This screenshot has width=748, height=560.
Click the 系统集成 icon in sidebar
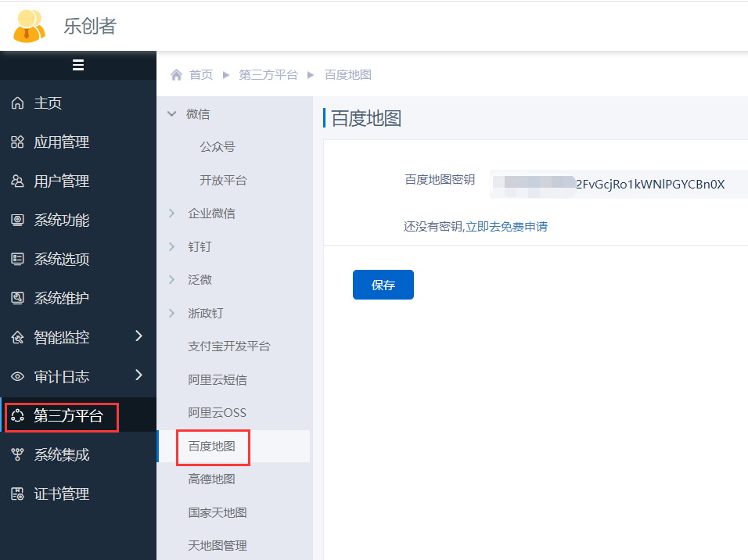(17, 454)
